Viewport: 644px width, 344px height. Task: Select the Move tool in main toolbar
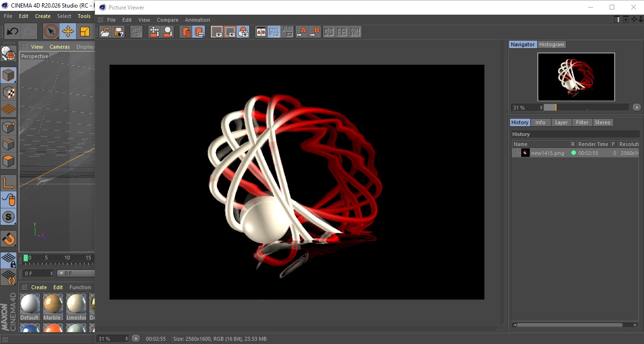[x=68, y=32]
